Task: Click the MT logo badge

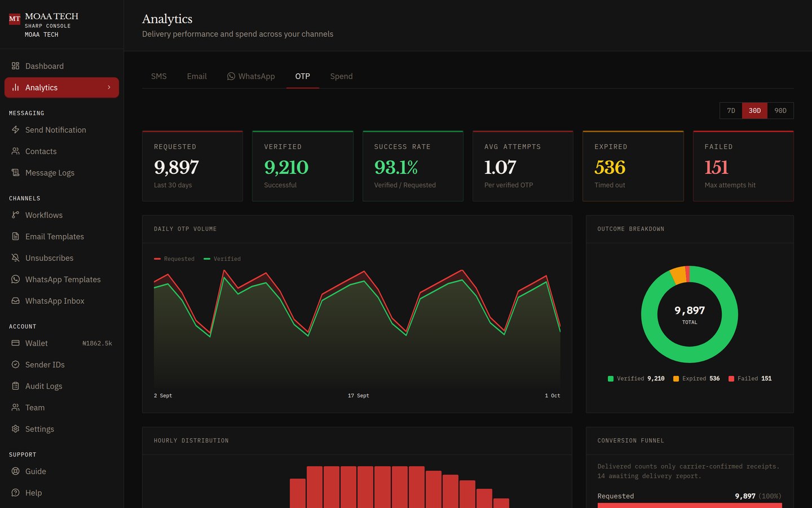Action: click(x=15, y=19)
